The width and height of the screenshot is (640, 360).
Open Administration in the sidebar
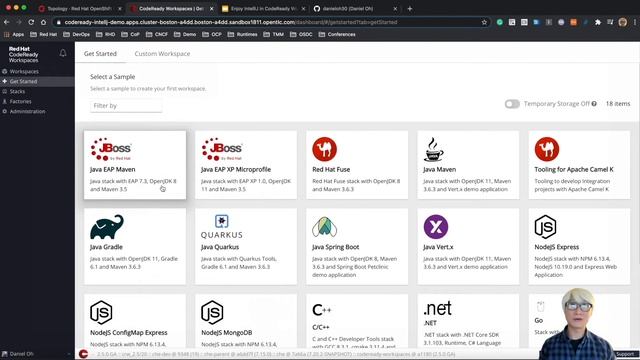(x=27, y=111)
